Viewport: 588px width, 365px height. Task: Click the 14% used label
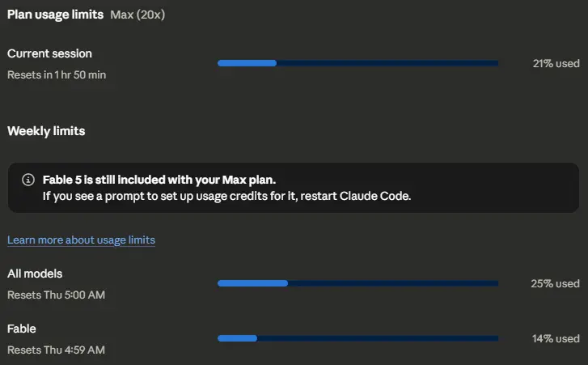click(556, 339)
